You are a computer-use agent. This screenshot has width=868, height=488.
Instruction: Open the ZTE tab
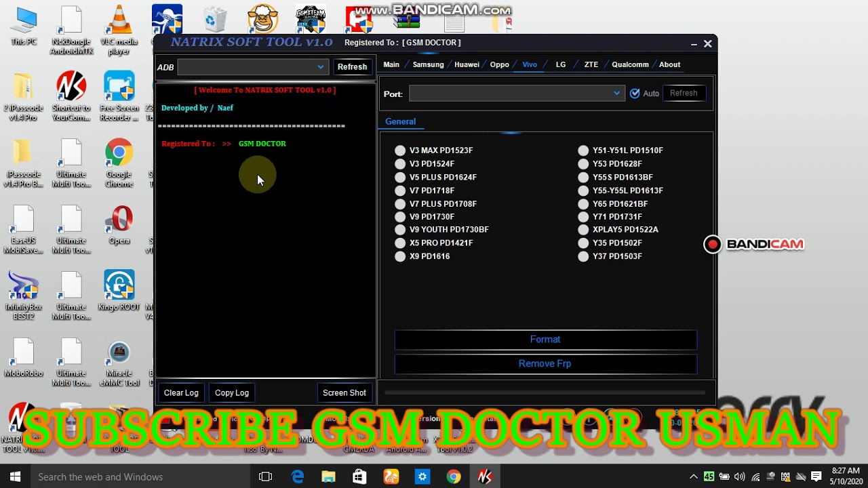point(591,64)
